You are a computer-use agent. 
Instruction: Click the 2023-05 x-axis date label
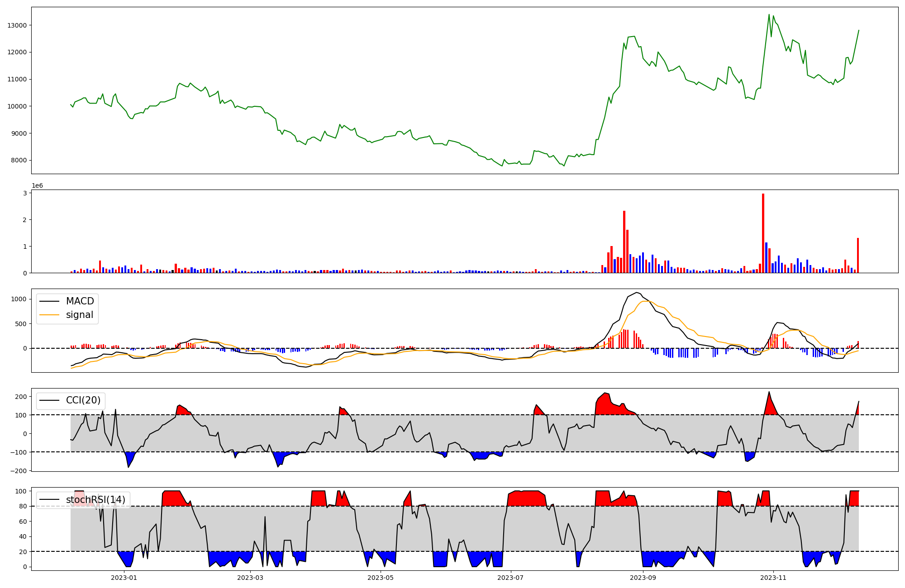[x=381, y=578]
